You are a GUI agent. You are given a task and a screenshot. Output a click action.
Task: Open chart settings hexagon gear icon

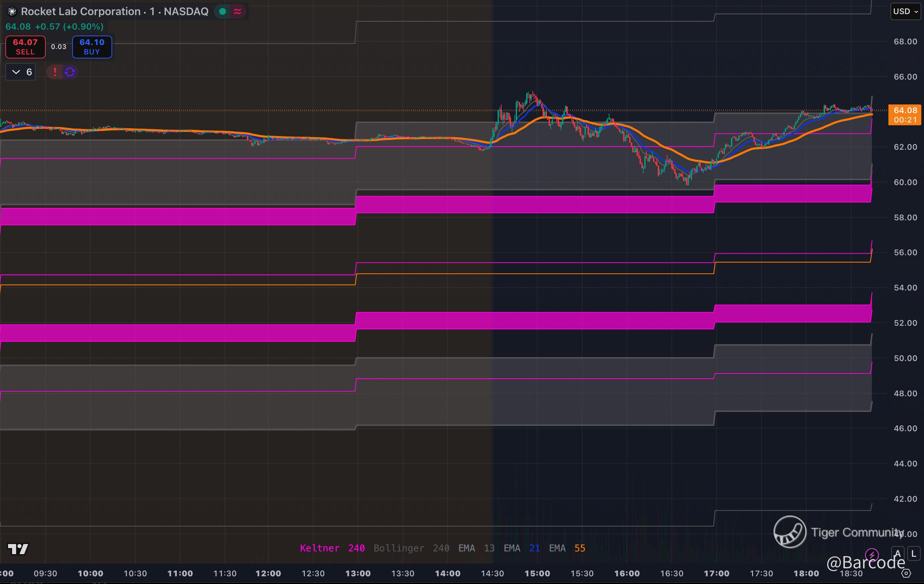point(906,573)
